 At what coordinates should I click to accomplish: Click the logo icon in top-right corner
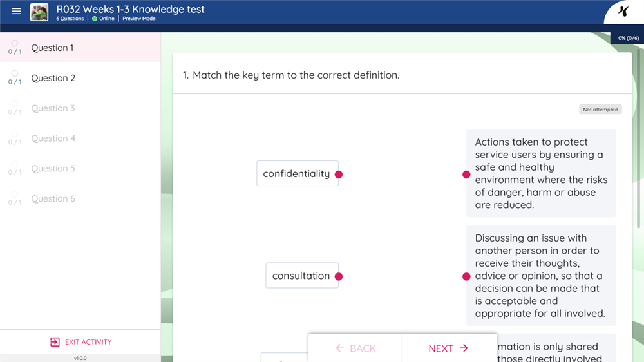(x=623, y=11)
